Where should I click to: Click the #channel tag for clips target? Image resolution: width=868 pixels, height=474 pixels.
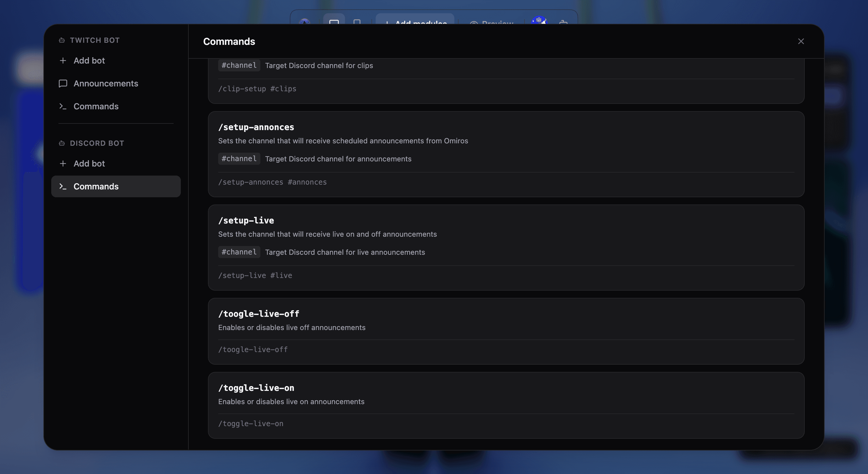239,65
